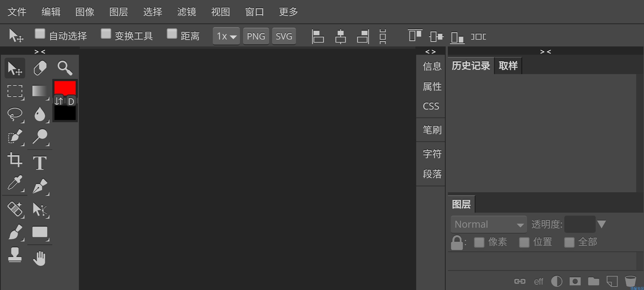Image resolution: width=644 pixels, height=290 pixels.
Task: Select the Brush tool
Action: (x=15, y=232)
